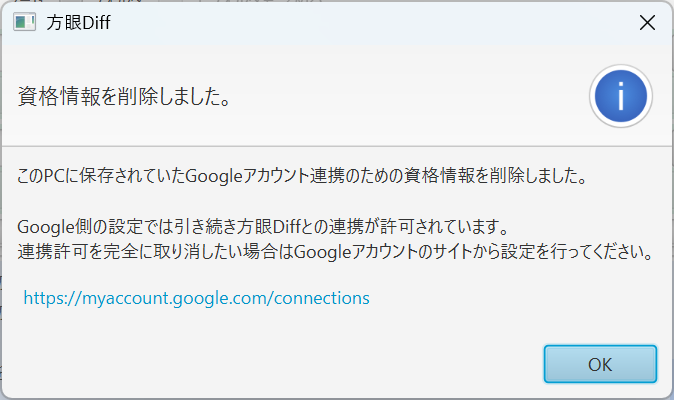Open the myaccount.google.com connections link

pos(196,297)
